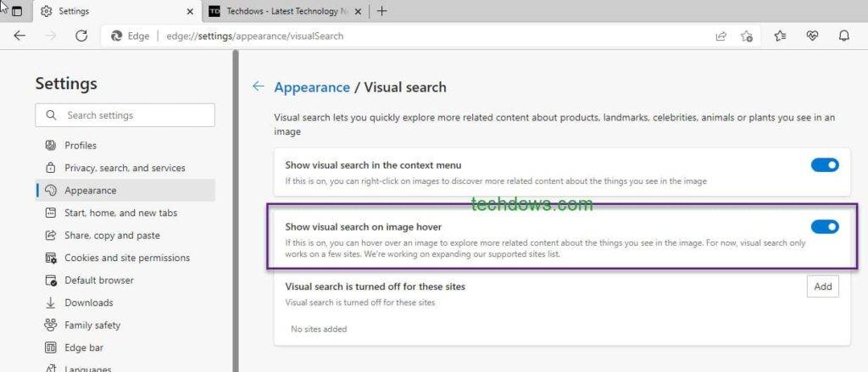Add this page to favorites star icon
The image size is (868, 372).
click(x=747, y=36)
